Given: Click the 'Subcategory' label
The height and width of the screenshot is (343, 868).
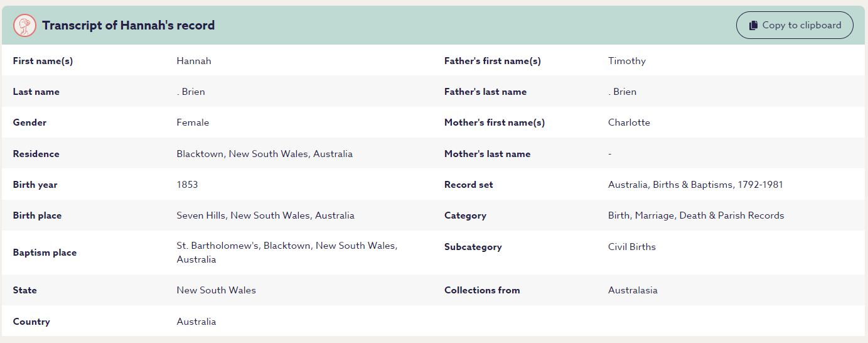Looking at the screenshot, I should 473,247.
